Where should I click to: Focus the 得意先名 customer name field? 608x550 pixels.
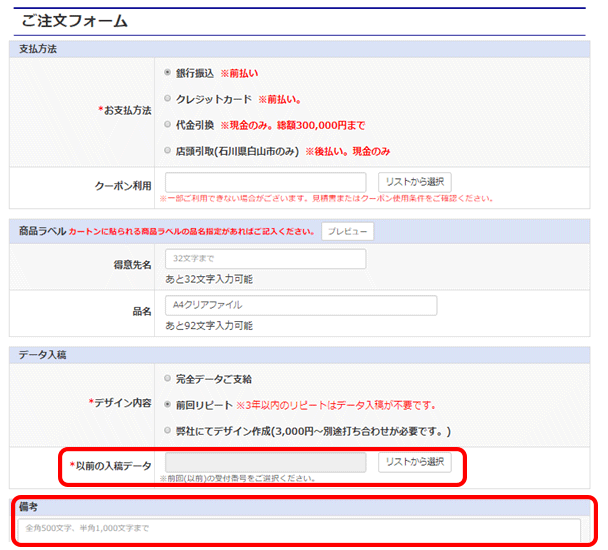click(x=265, y=259)
